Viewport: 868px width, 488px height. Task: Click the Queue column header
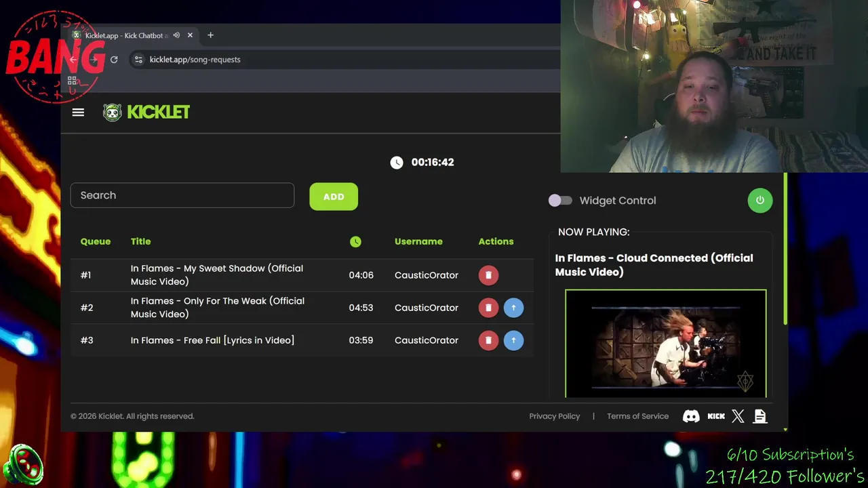click(96, 241)
